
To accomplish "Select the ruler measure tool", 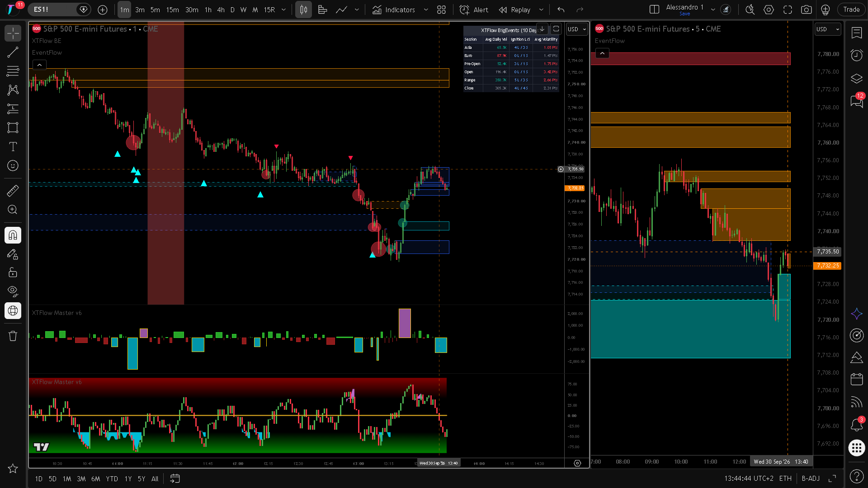I will [13, 191].
